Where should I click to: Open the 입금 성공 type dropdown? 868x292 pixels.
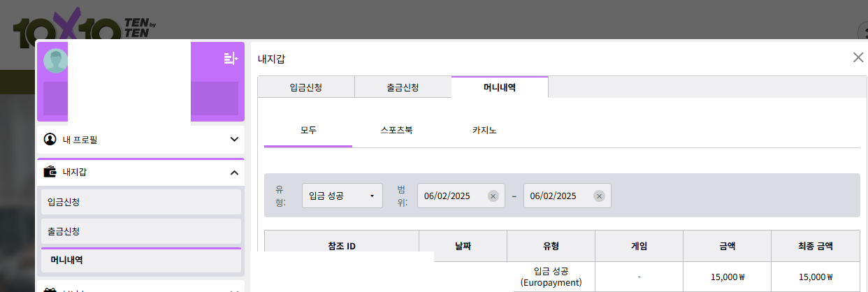[x=342, y=196]
